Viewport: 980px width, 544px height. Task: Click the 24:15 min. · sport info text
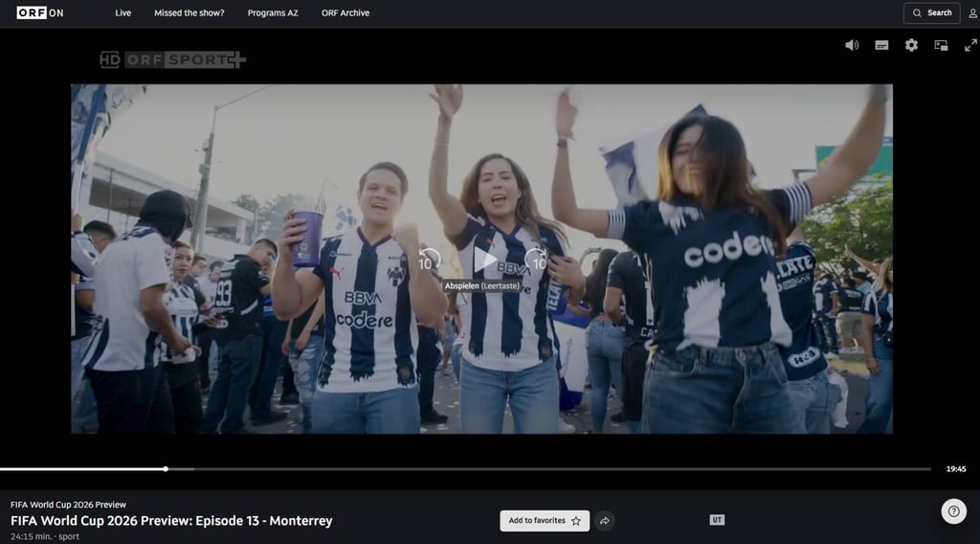point(45,536)
